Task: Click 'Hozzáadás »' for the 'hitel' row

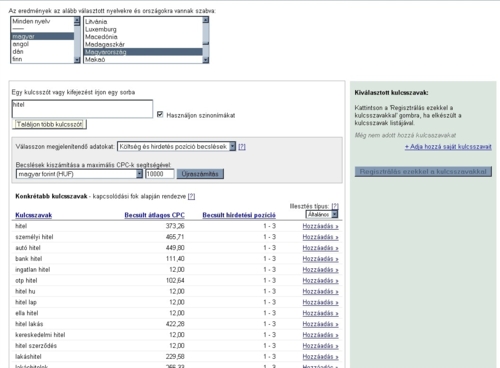Action: click(320, 226)
